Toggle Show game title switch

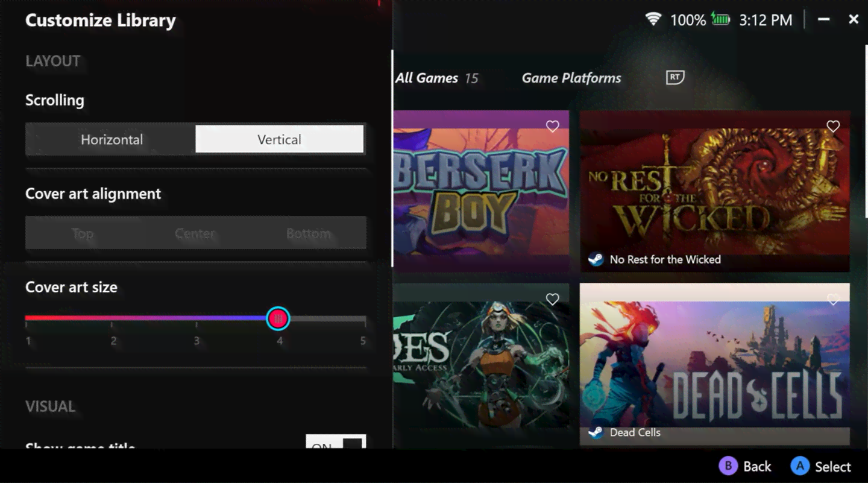tap(336, 443)
